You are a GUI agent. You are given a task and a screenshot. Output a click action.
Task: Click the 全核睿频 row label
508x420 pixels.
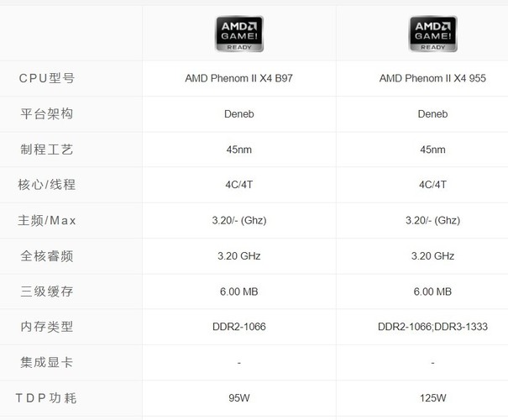click(x=47, y=256)
